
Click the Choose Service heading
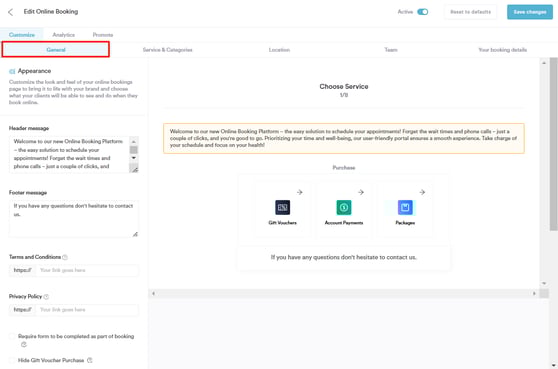[x=344, y=86]
